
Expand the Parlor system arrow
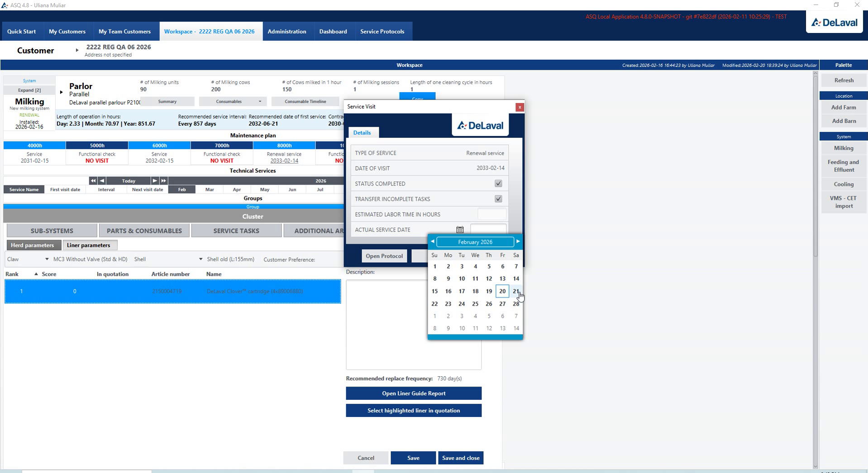(x=61, y=92)
